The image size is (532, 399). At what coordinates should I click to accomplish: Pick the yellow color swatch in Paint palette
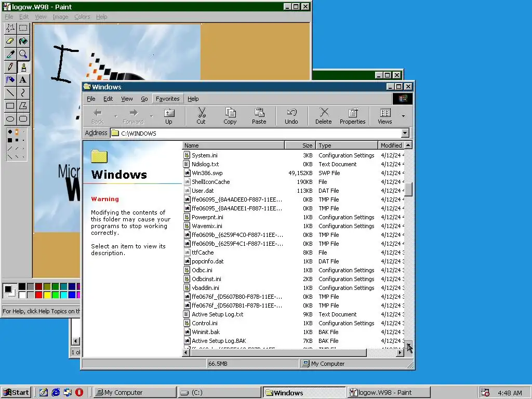(47, 295)
